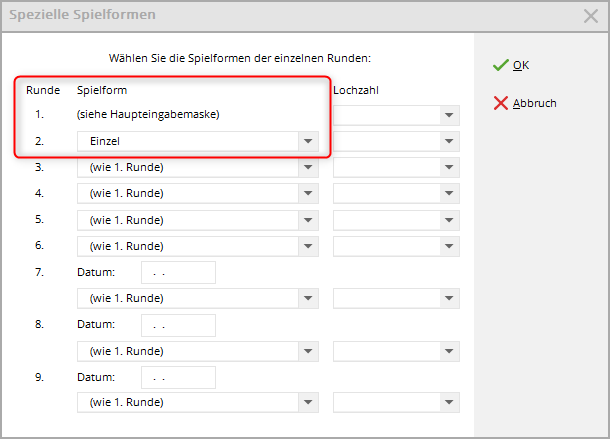Screen dimensions: 610x439
Task: Select the round 9 Datum field
Action: tap(179, 377)
